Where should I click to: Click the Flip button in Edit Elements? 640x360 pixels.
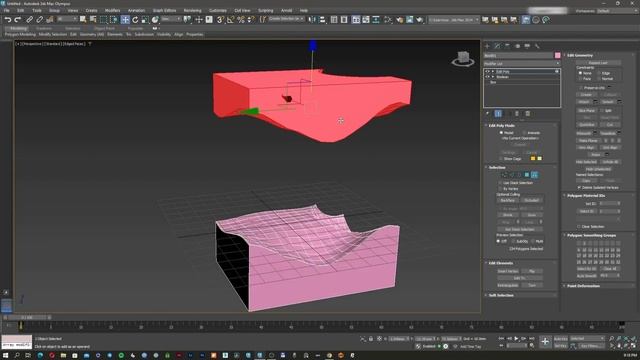coord(532,271)
